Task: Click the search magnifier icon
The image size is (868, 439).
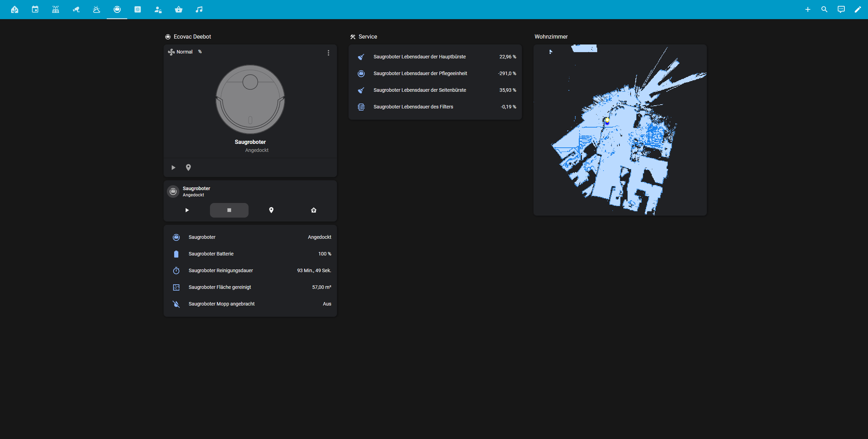Action: click(x=824, y=9)
